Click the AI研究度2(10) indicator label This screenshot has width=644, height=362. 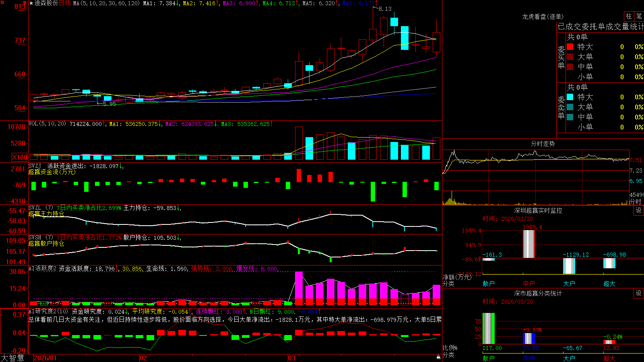click(x=48, y=311)
